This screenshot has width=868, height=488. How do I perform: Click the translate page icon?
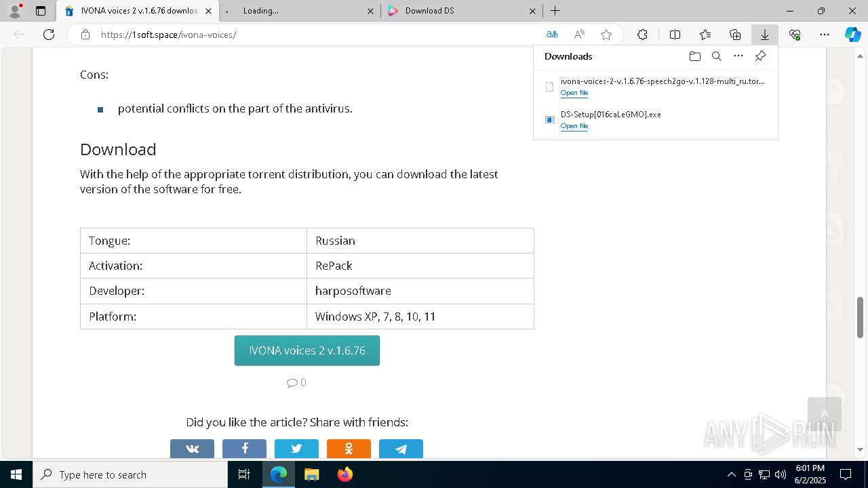[x=552, y=35]
